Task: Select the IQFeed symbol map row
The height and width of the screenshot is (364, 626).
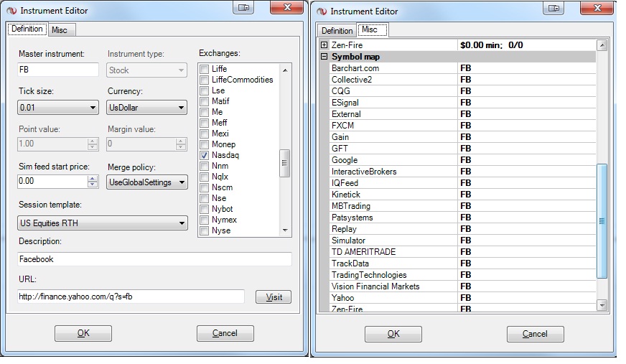Action: (x=463, y=183)
